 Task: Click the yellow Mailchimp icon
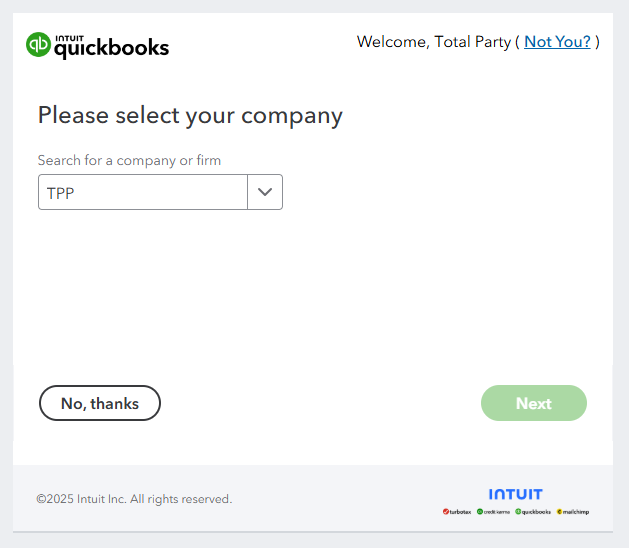click(x=560, y=511)
